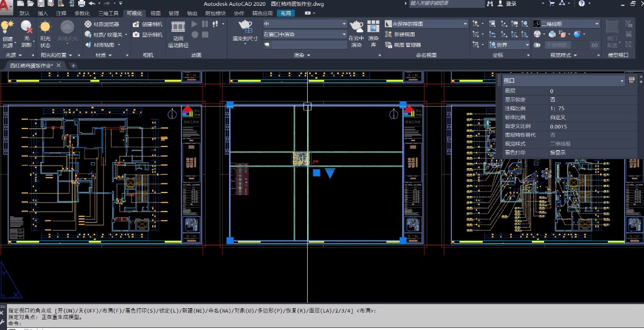Click the 渲染到尺寸 teapot render icon

coord(245,26)
